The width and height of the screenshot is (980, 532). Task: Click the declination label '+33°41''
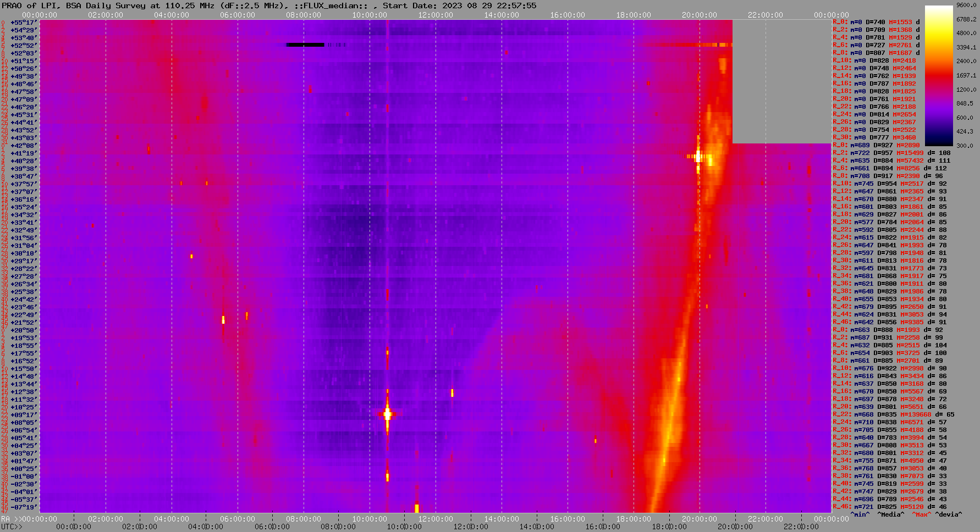(24, 223)
